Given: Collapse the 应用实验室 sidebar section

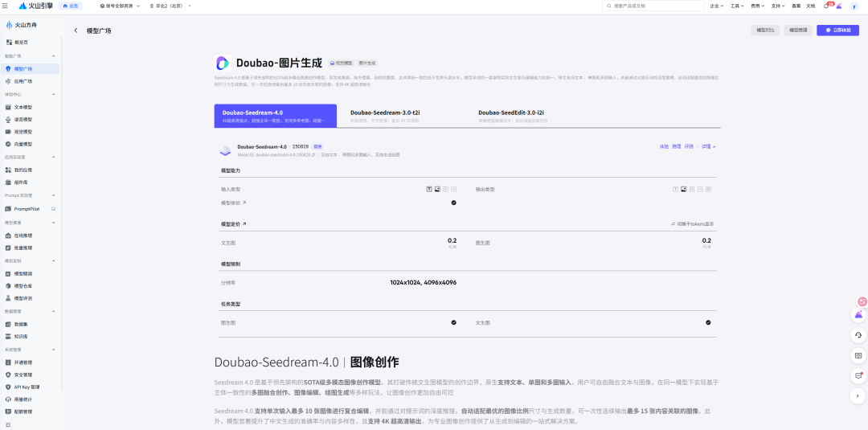Looking at the screenshot, I should (x=54, y=158).
